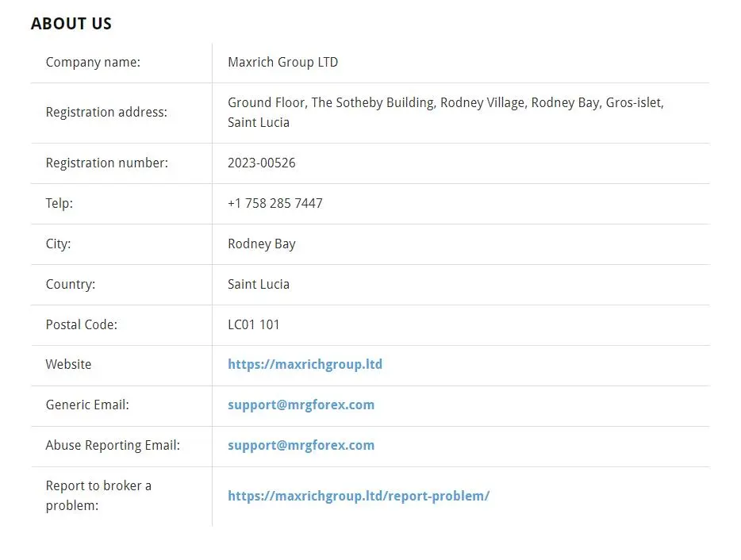Click the Telp: row label
The height and width of the screenshot is (560, 741).
click(59, 203)
